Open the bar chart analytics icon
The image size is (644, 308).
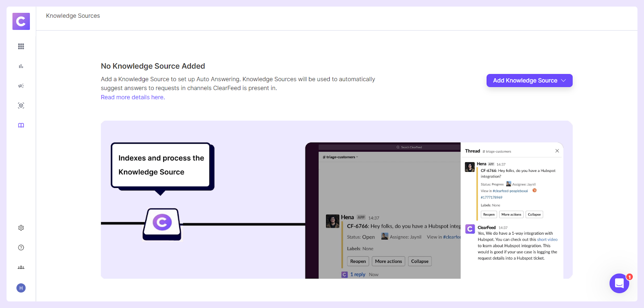pyautogui.click(x=21, y=66)
